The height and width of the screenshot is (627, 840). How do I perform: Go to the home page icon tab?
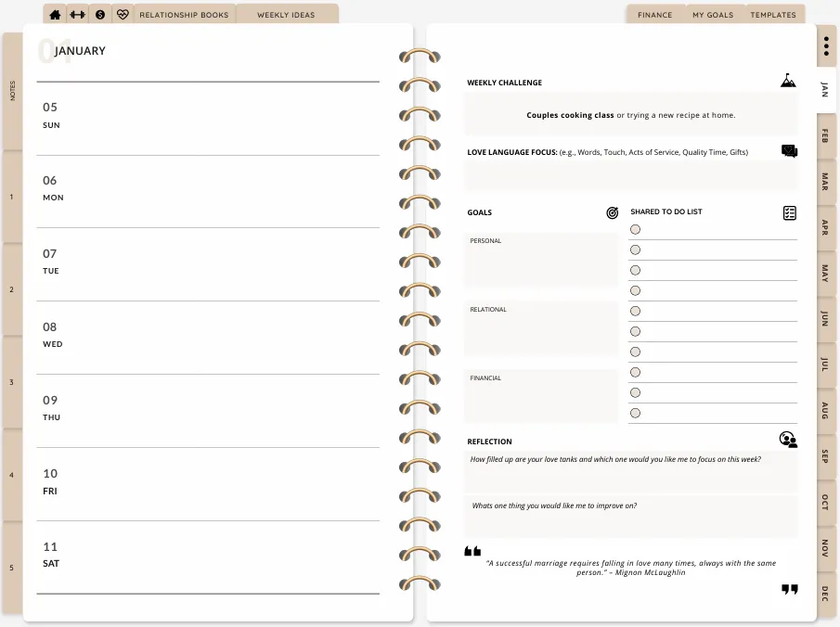click(x=55, y=15)
